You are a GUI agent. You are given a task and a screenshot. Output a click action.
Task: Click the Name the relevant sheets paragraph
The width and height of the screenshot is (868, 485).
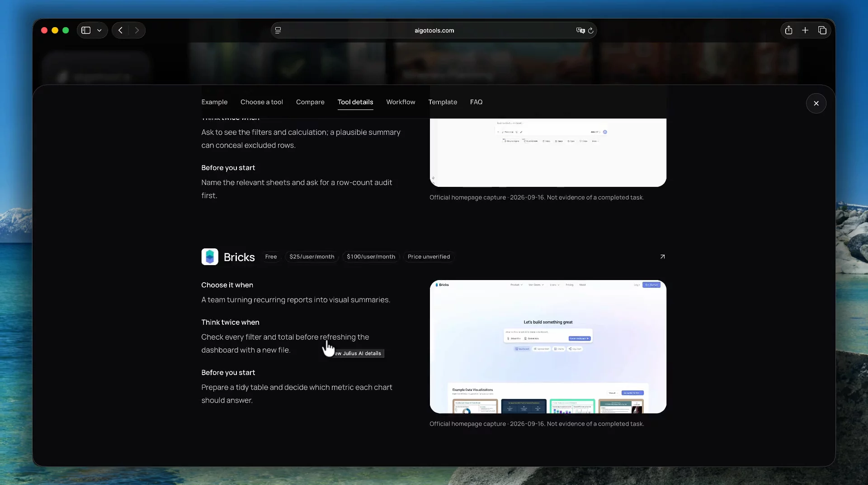pos(297,189)
